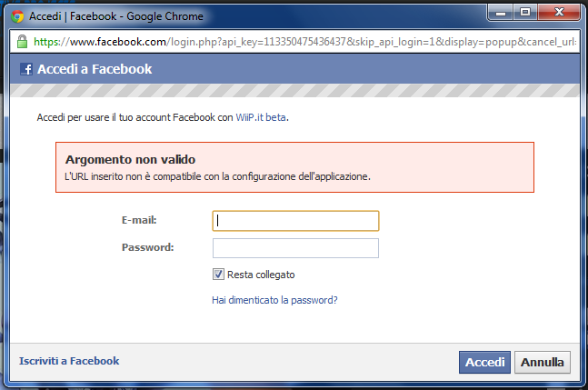Click the Facebook 'f' logo in the header
The image size is (588, 390).
(x=26, y=69)
